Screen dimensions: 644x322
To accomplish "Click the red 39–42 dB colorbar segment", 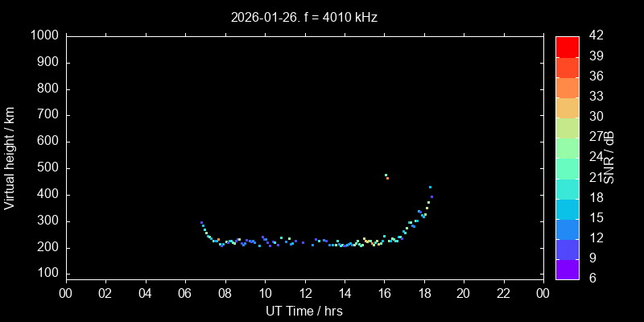I will coord(567,46).
